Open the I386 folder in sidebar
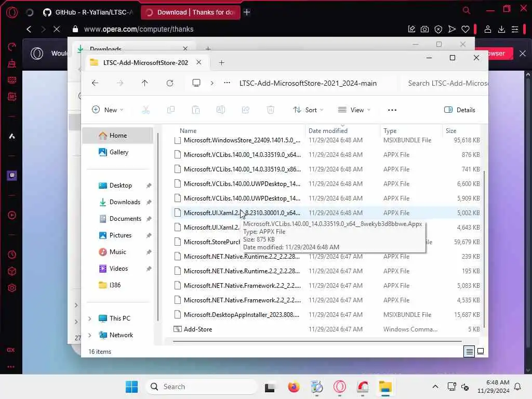The width and height of the screenshot is (532, 399). 118,285
